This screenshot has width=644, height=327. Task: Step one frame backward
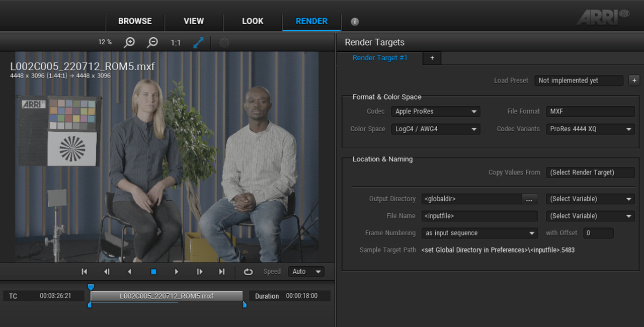[107, 272]
